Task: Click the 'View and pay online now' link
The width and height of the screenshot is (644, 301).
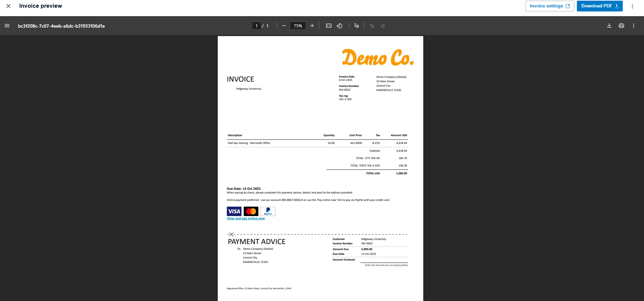Action: tap(246, 218)
